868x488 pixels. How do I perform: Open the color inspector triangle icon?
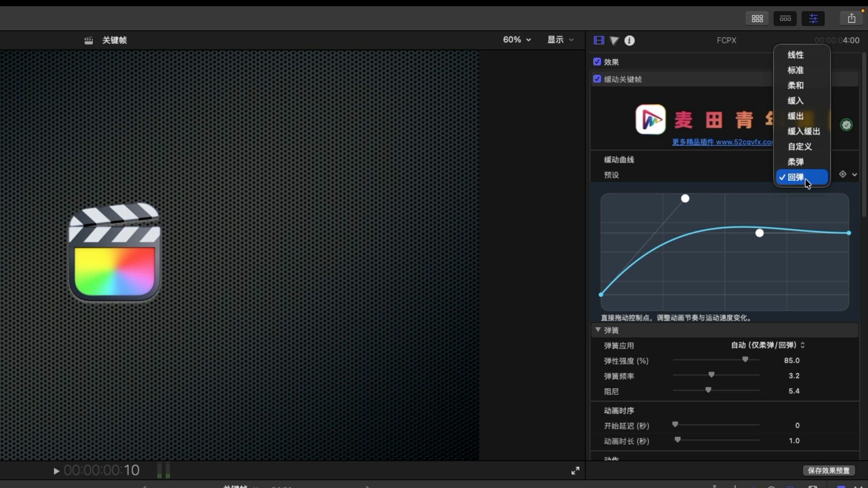pyautogui.click(x=614, y=41)
